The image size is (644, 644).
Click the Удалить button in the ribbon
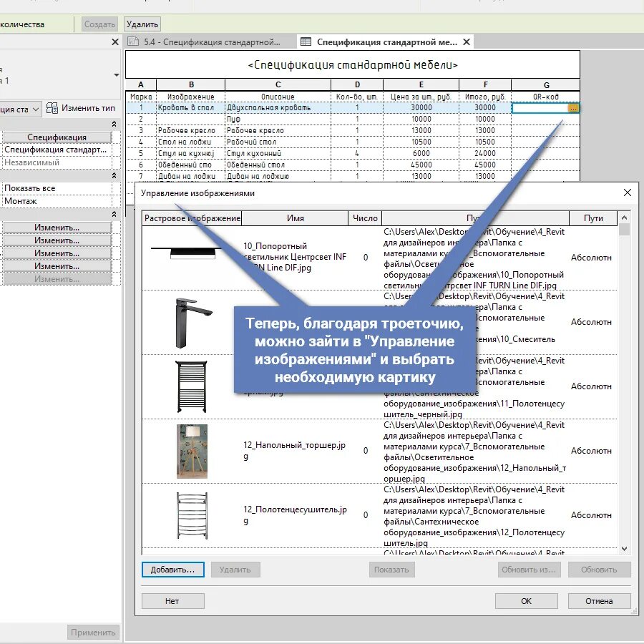142,24
